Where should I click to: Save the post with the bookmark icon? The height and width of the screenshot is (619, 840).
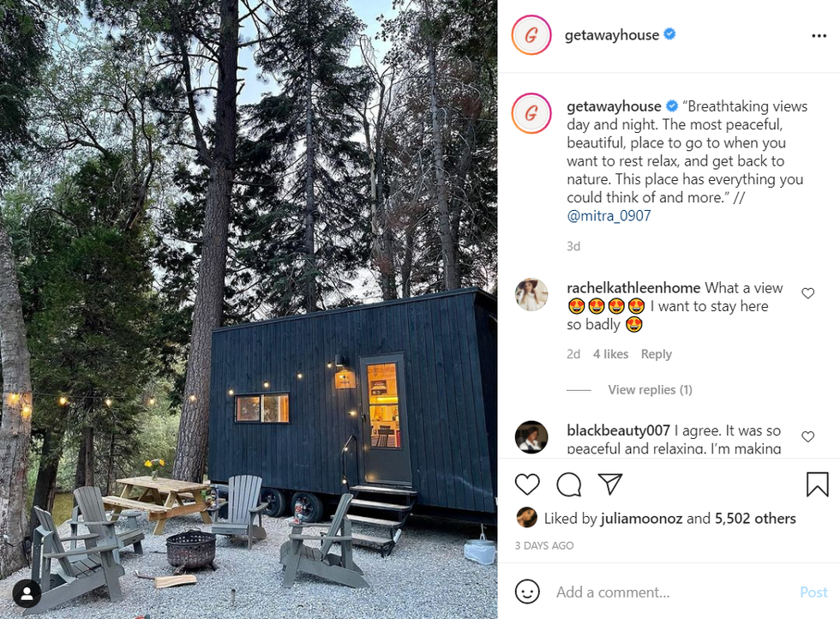pyautogui.click(x=817, y=484)
